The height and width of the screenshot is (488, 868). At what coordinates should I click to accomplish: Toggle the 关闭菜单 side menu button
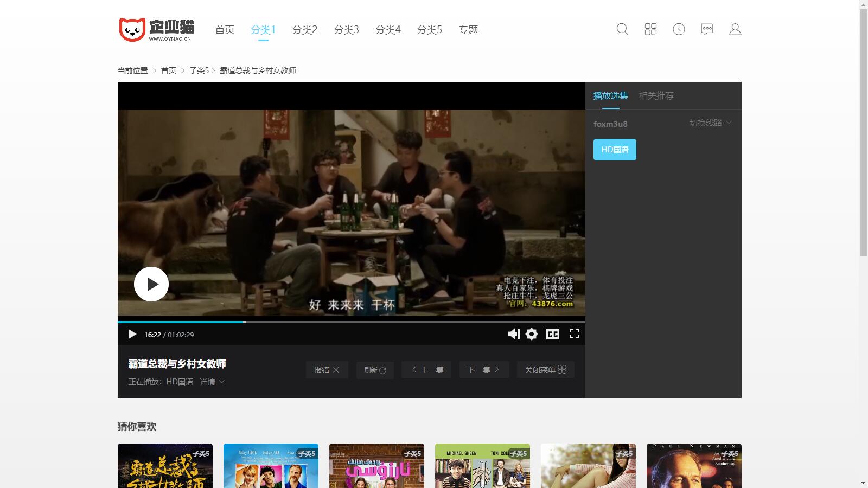point(545,369)
